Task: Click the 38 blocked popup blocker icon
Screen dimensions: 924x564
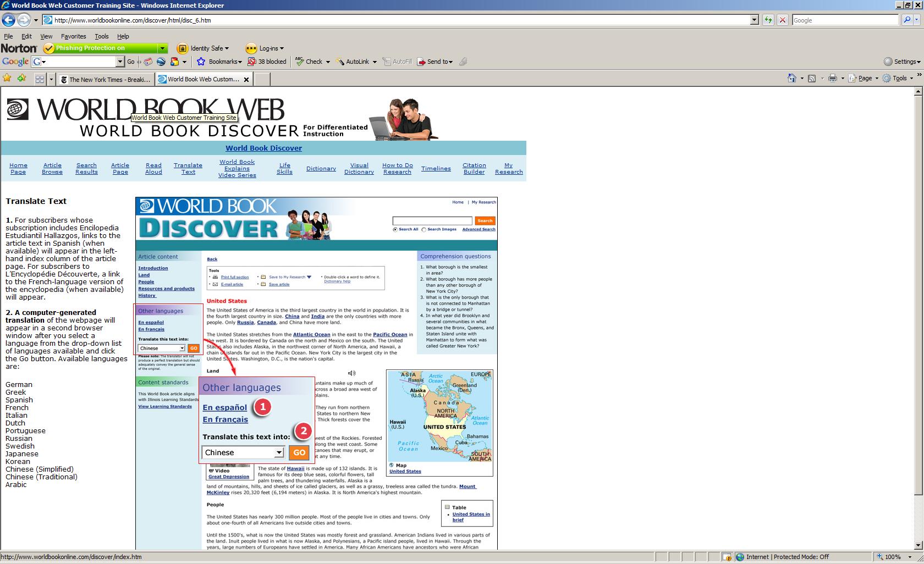Action: pyautogui.click(x=252, y=62)
